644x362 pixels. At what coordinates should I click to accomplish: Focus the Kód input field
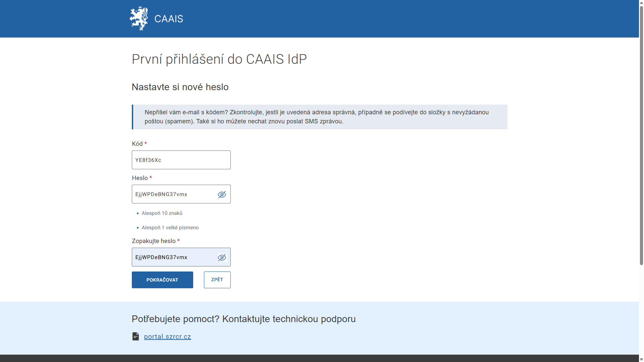[181, 160]
